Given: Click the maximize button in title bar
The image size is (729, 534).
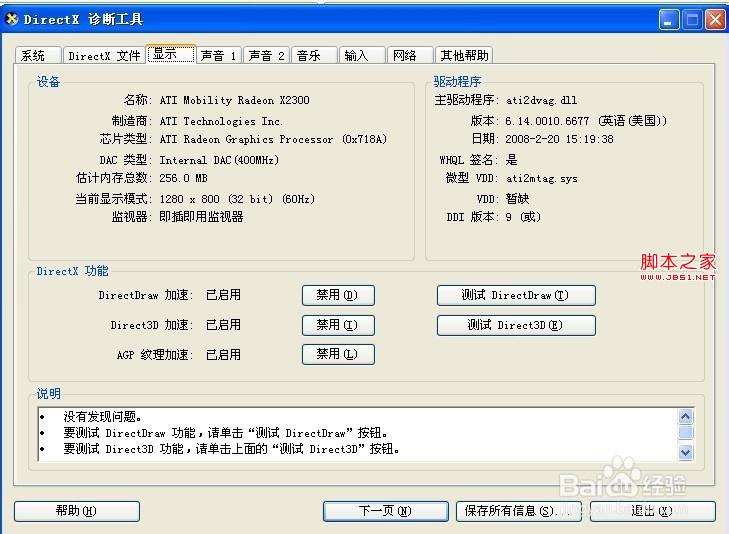Looking at the screenshot, I should pos(692,20).
